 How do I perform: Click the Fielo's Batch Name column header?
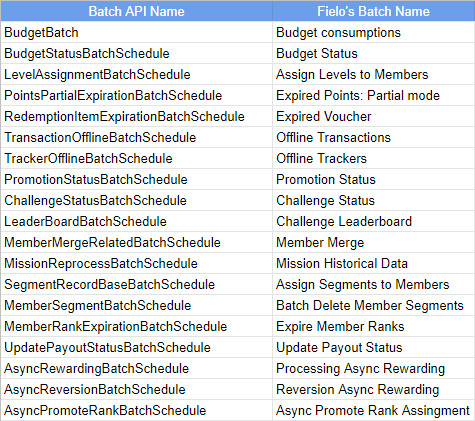tap(373, 11)
